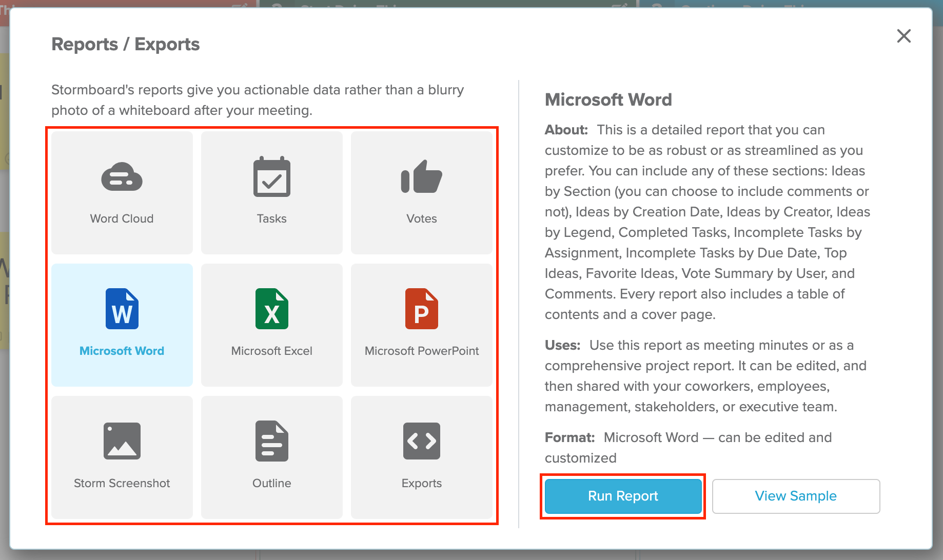Pick the Microsoft Excel icon
Image resolution: width=943 pixels, height=560 pixels.
[272, 309]
